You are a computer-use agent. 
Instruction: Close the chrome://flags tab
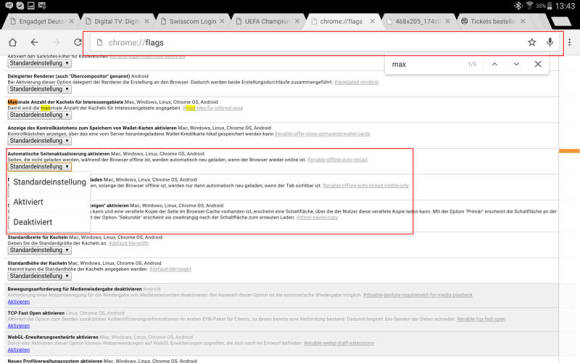(x=372, y=21)
